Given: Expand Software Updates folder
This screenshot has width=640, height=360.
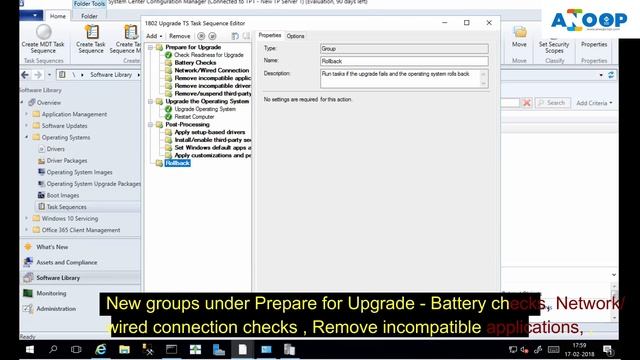Looking at the screenshot, I should click(27, 125).
